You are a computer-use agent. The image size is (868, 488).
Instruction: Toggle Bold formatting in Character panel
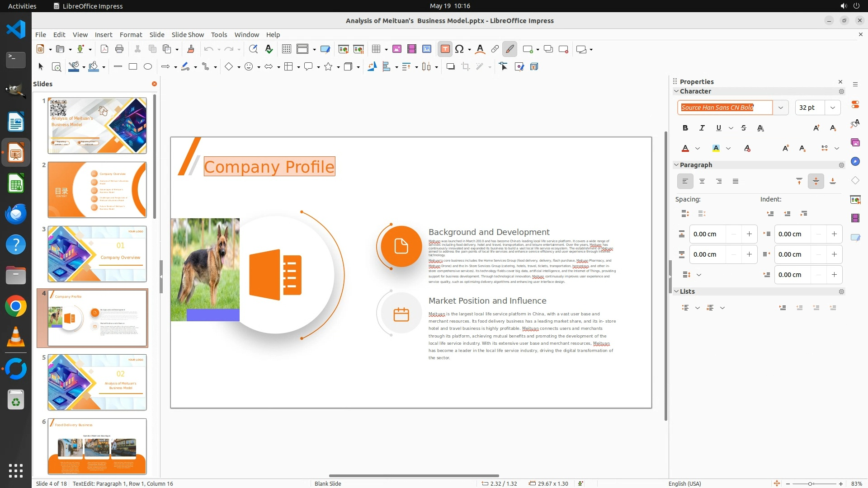coord(685,128)
